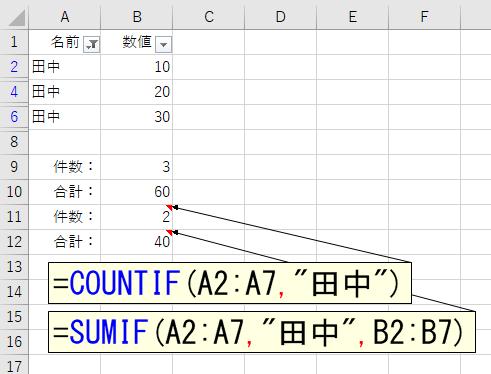Select the cell containing value 10
Screen dimensions: 491x374
(137, 67)
